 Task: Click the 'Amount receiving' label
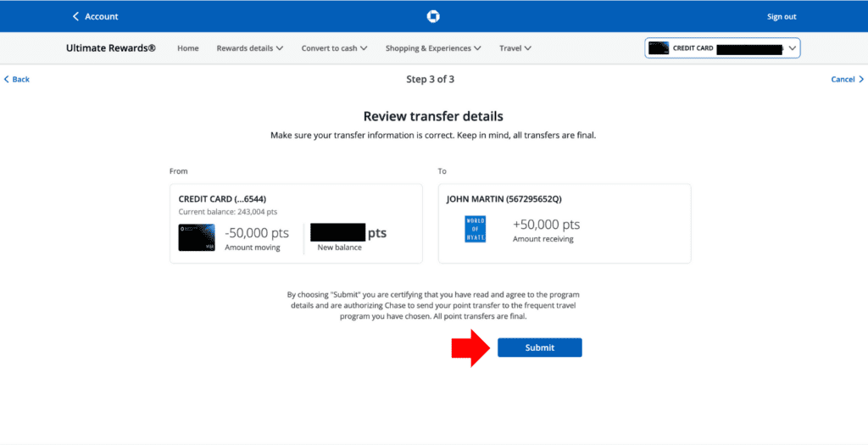click(x=543, y=239)
